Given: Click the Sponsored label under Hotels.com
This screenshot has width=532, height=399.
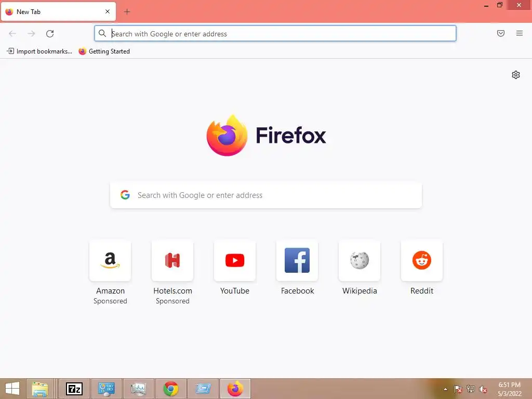Looking at the screenshot, I should (x=172, y=301).
